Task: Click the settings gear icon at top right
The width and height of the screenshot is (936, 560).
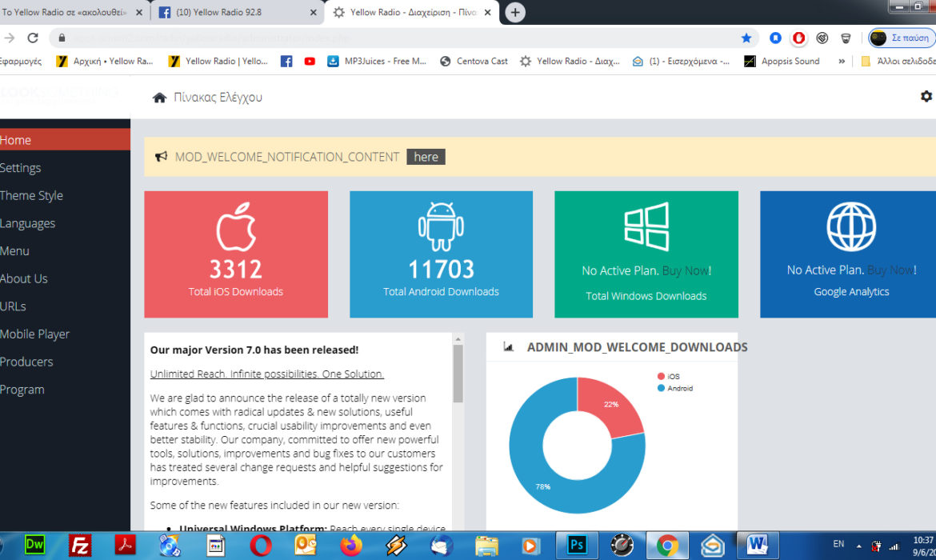Action: tap(926, 96)
